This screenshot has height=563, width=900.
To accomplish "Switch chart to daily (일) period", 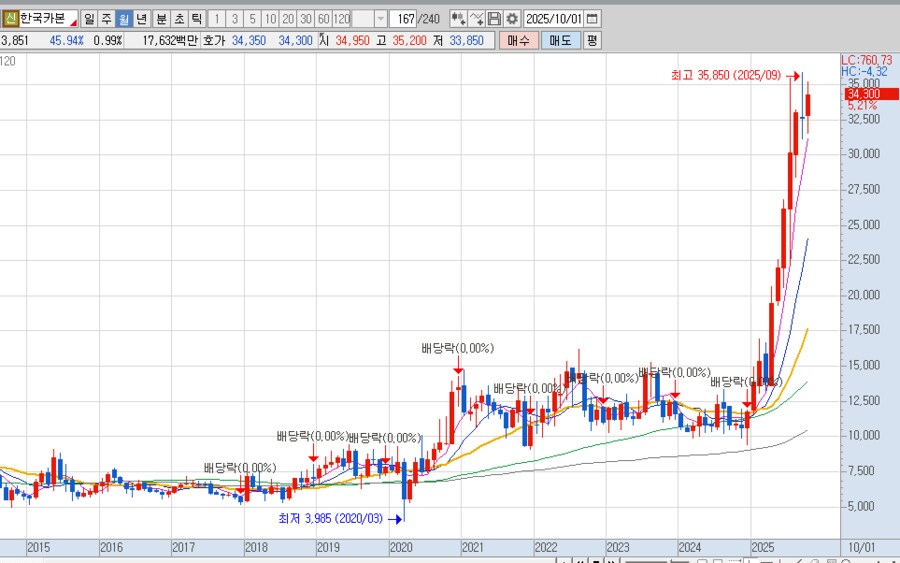I will (x=89, y=19).
